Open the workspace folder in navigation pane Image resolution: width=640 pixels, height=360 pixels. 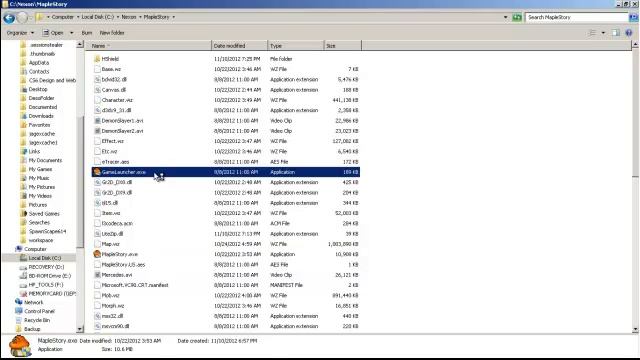(x=41, y=240)
